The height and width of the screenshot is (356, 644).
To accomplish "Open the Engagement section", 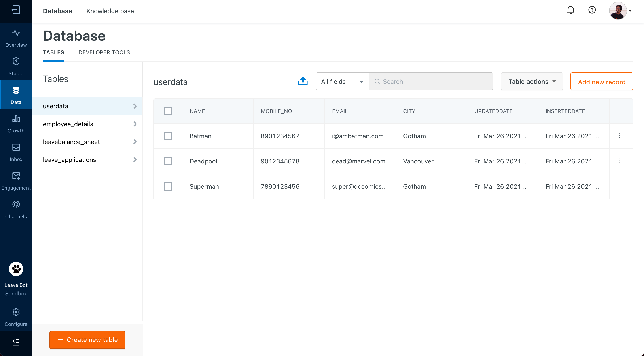I will 16,181.
